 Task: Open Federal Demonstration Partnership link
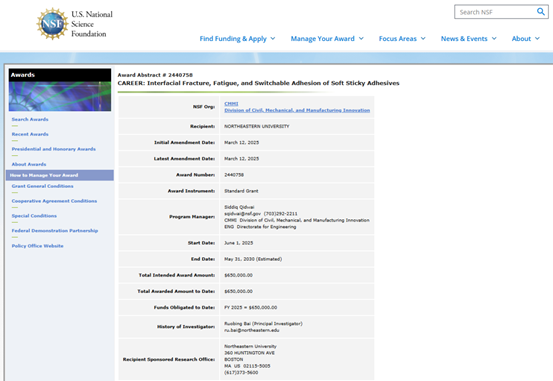pos(55,230)
